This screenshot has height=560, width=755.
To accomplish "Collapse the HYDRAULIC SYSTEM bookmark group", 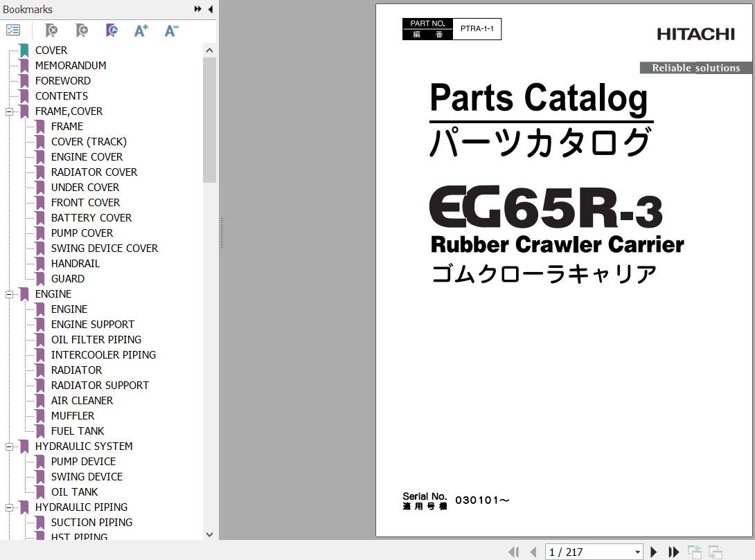I will 10,446.
